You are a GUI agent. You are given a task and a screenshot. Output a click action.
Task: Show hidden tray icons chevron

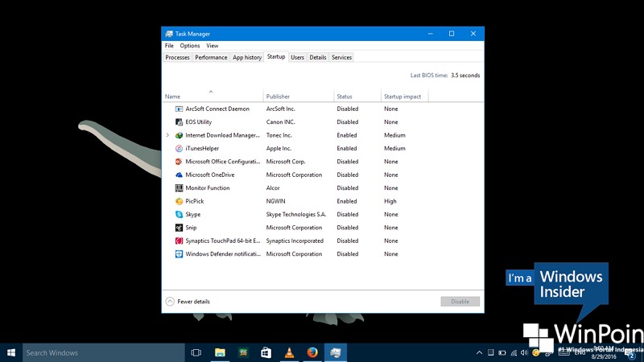click(x=479, y=352)
